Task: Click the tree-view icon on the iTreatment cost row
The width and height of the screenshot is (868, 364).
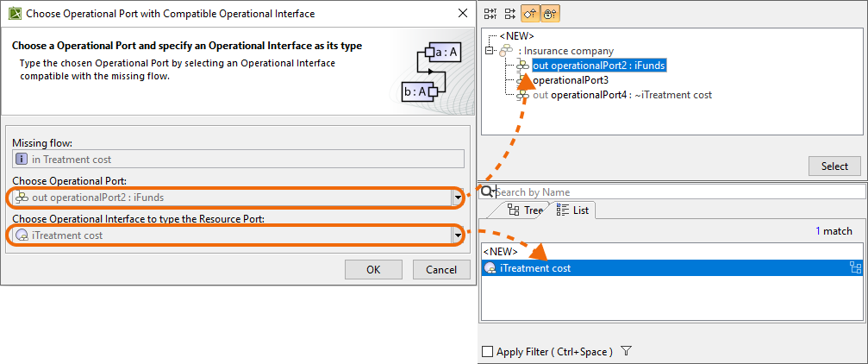Action: [855, 268]
